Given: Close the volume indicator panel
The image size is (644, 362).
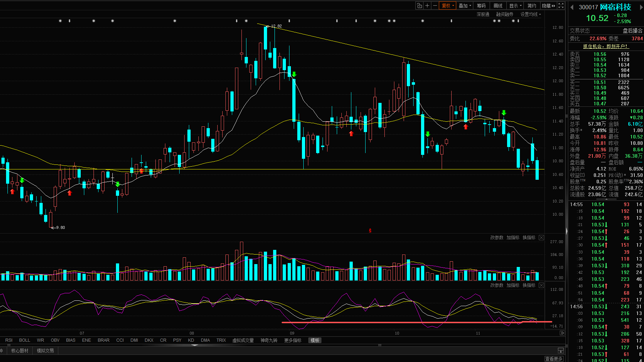Looking at the screenshot, I should 541,238.
